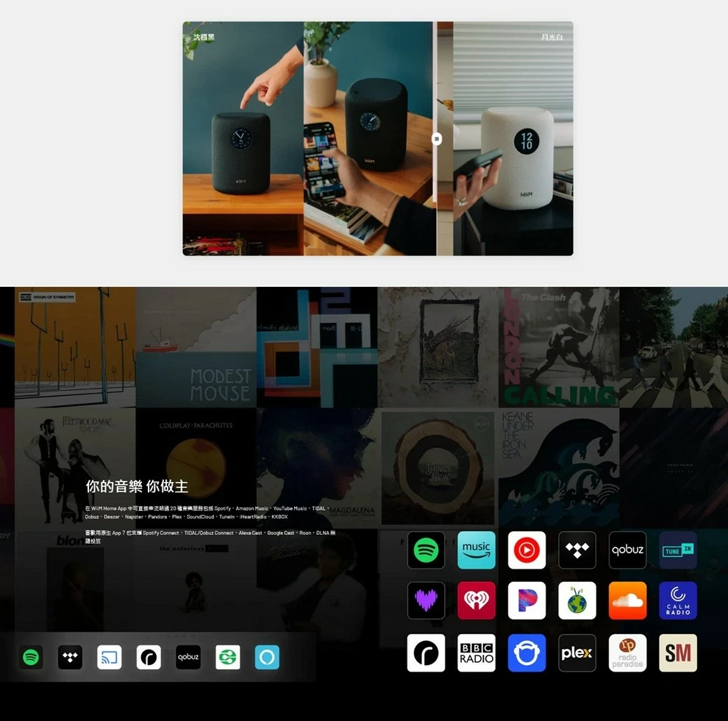The width and height of the screenshot is (728, 721).
Task: Open the globe with antennas radio icon
Action: coord(577,600)
